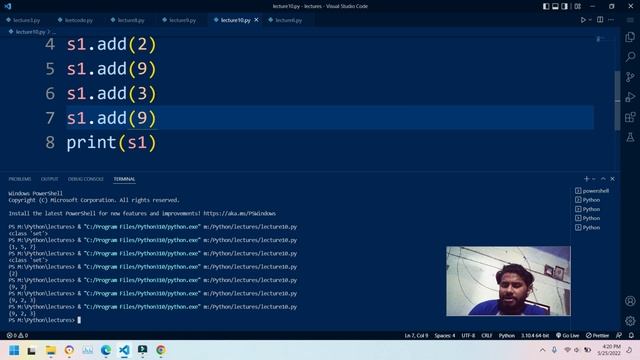Image resolution: width=640 pixels, height=360 pixels.
Task: Create a new terminal with plus icon
Action: [x=586, y=179]
